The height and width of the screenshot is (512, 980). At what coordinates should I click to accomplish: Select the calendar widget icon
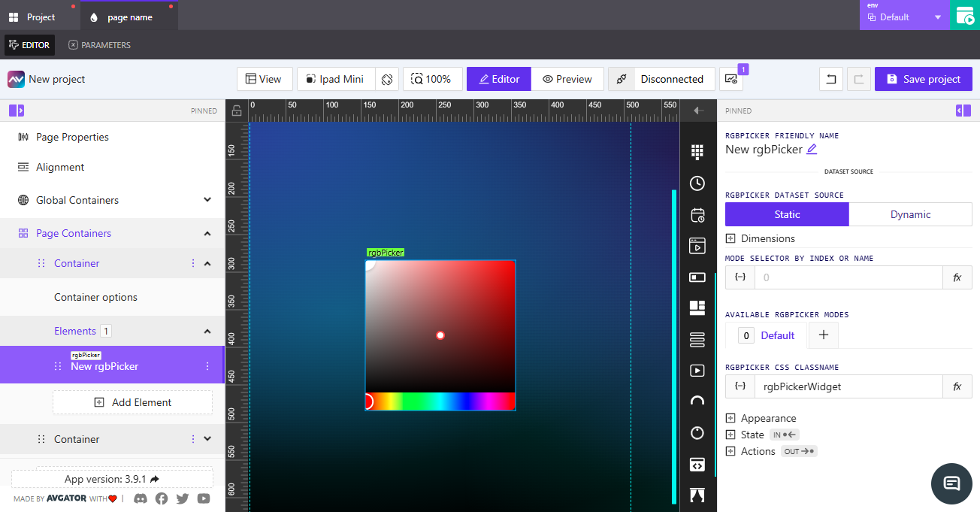click(x=697, y=214)
